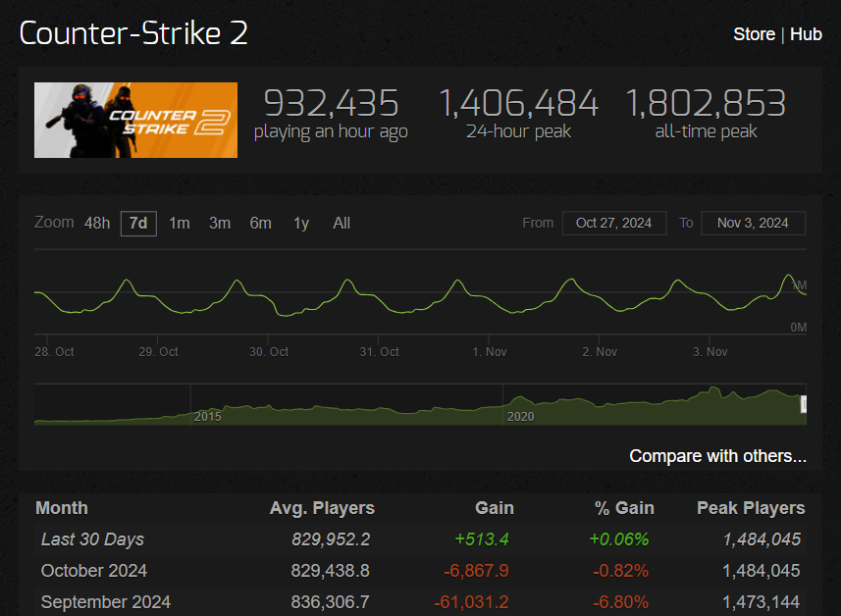Click the Peak Players column header
The height and width of the screenshot is (616, 841).
(751, 508)
